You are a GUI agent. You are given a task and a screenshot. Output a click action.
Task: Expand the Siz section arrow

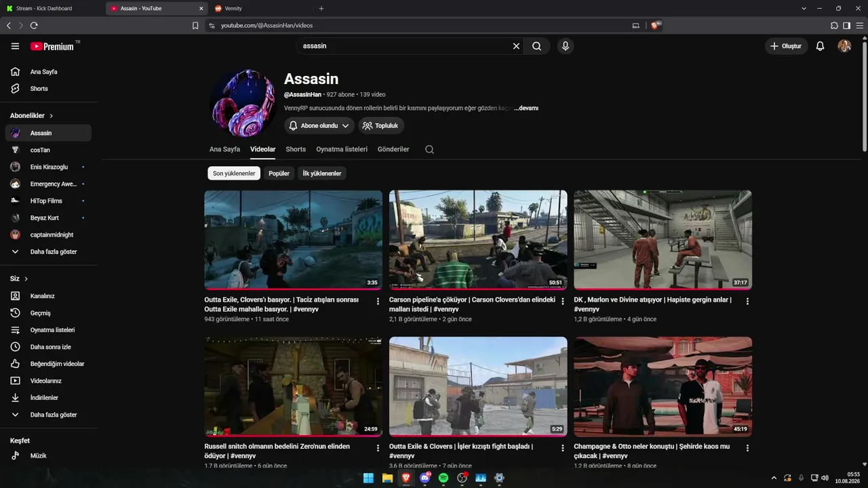pos(26,279)
